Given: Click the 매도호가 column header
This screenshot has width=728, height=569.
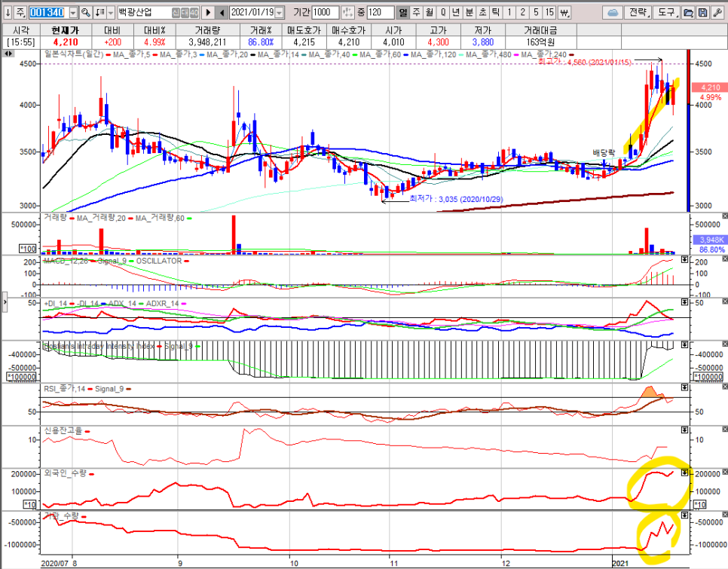Looking at the screenshot, I should click(304, 30).
